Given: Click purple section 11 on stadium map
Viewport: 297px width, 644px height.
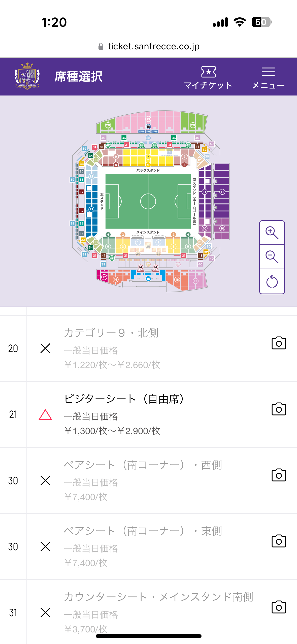Looking at the screenshot, I should pyautogui.click(x=222, y=192).
